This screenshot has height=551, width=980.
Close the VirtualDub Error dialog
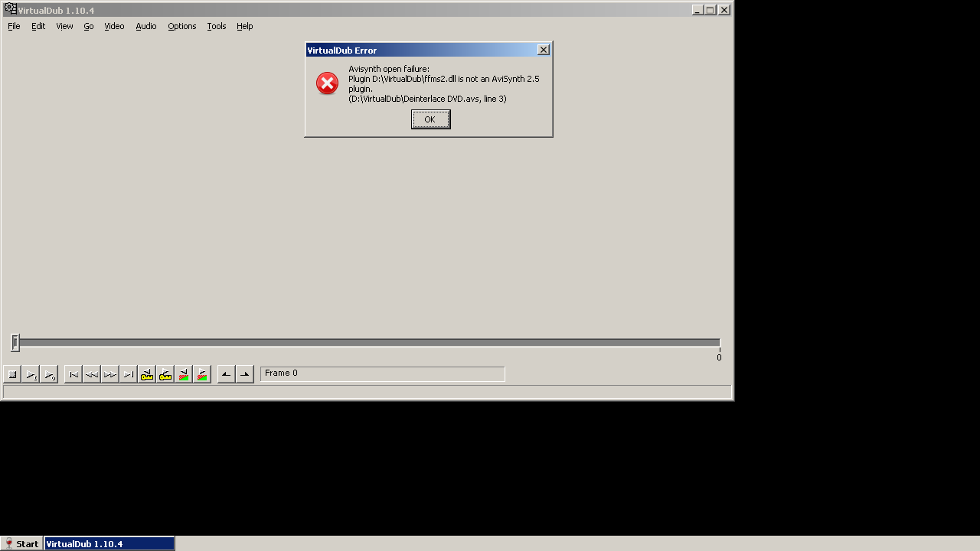click(x=544, y=50)
